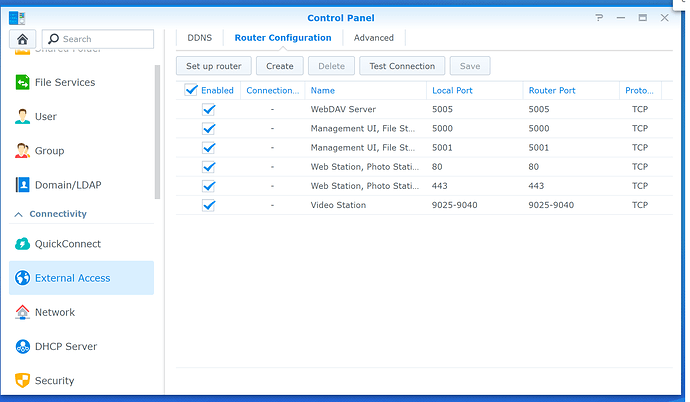
Task: Click the help question mark icon
Action: tap(599, 18)
